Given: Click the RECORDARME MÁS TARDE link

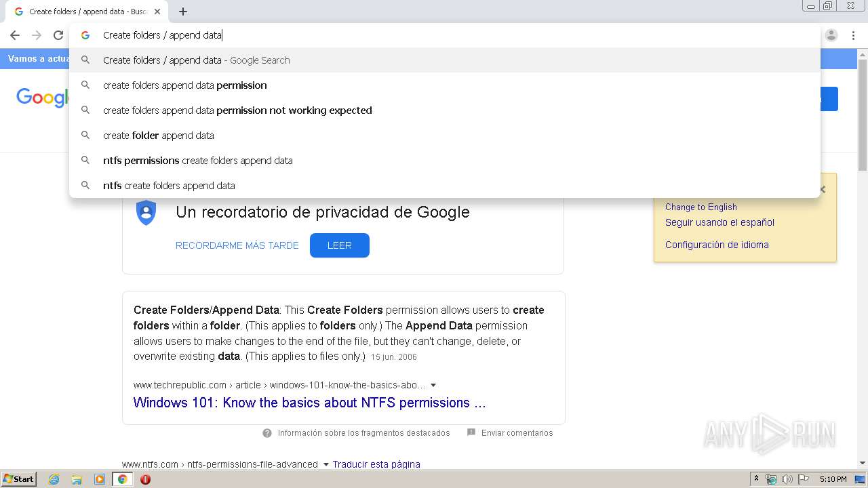Looking at the screenshot, I should pos(237,245).
